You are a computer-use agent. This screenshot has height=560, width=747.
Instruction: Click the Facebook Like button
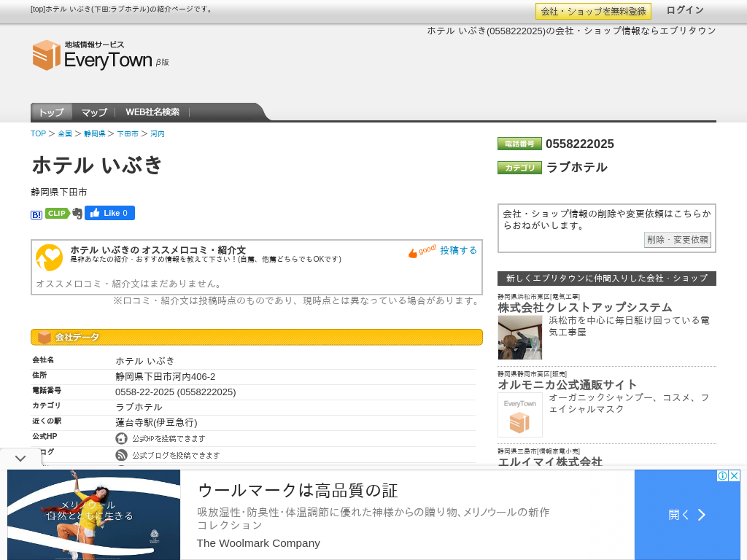pyautogui.click(x=109, y=213)
